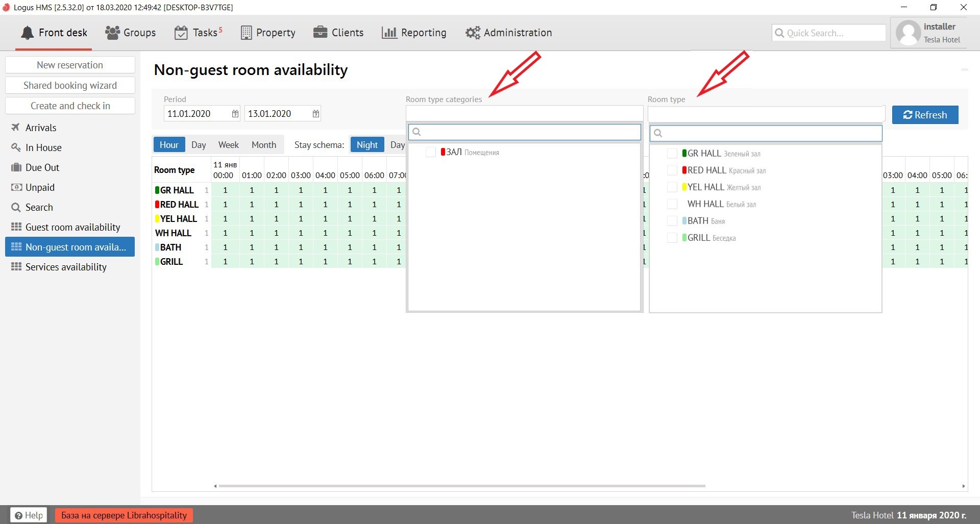Open the Help button
Screen dimensions: 980x524
pyautogui.click(x=29, y=515)
